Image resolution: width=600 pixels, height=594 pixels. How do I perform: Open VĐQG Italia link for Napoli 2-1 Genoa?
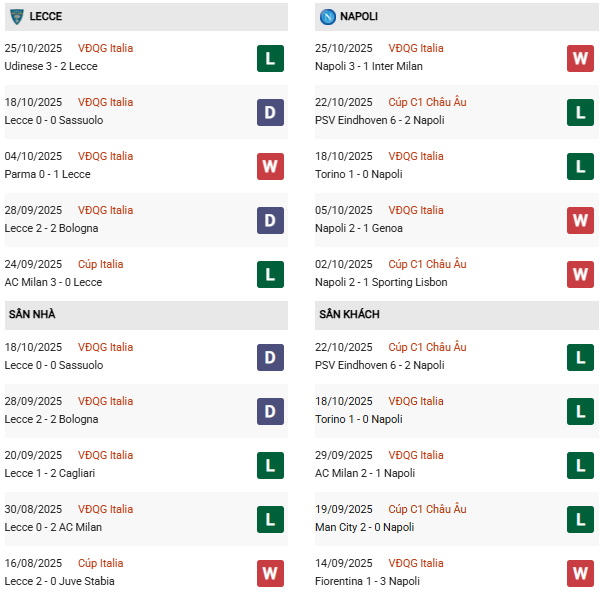pos(416,210)
